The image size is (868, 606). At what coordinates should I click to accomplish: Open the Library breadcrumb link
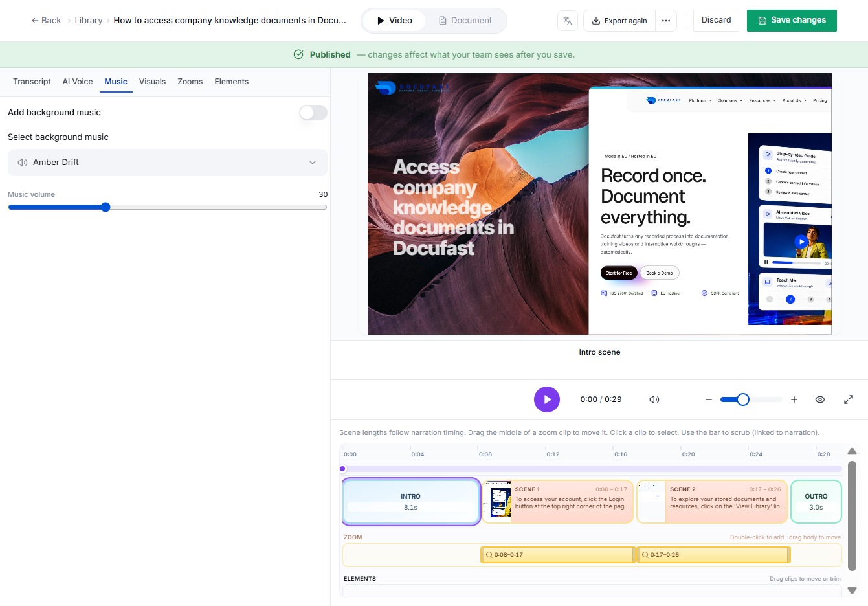tap(89, 21)
